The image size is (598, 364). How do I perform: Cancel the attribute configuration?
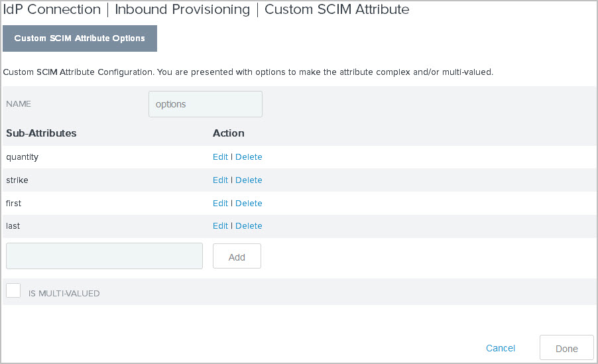point(500,348)
